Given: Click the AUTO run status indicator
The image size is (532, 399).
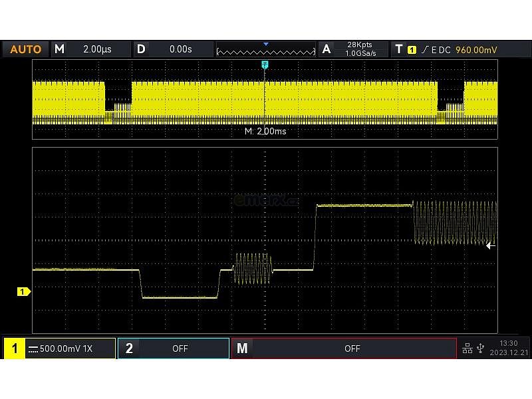Looking at the screenshot, I should [x=26, y=49].
